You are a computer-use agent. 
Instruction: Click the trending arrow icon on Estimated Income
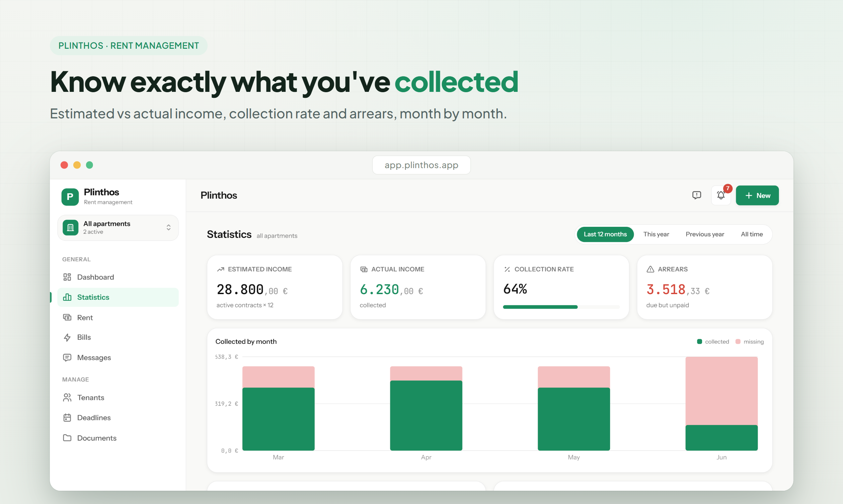[221, 269]
